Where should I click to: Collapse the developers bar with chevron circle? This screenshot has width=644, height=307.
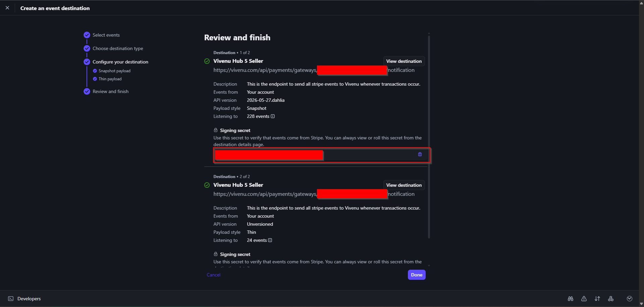pos(630,299)
